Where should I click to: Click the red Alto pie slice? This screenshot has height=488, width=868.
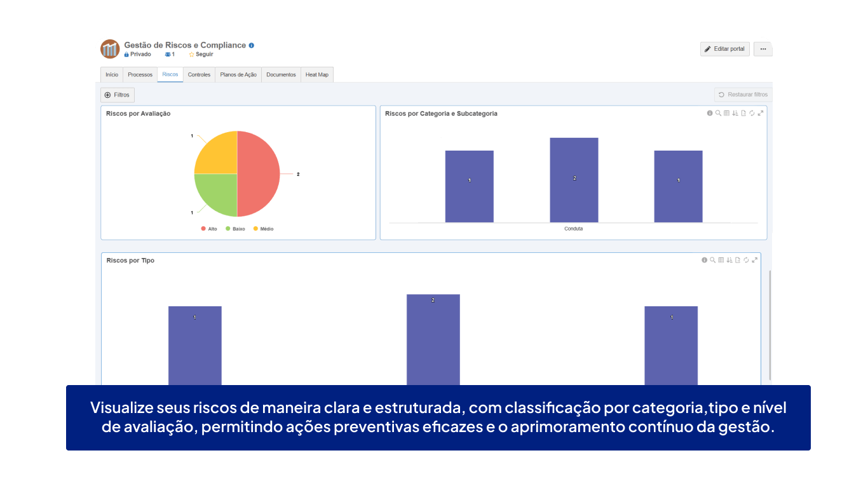tap(259, 173)
